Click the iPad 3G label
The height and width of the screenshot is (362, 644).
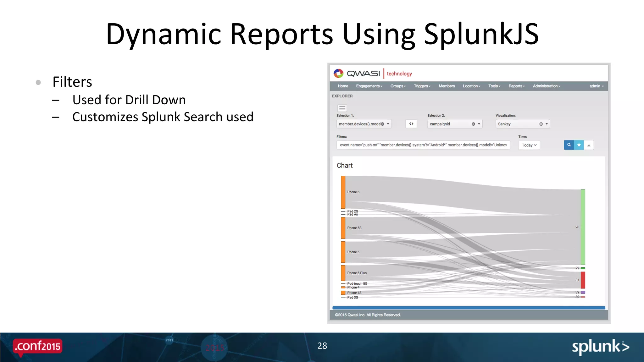[x=352, y=297]
